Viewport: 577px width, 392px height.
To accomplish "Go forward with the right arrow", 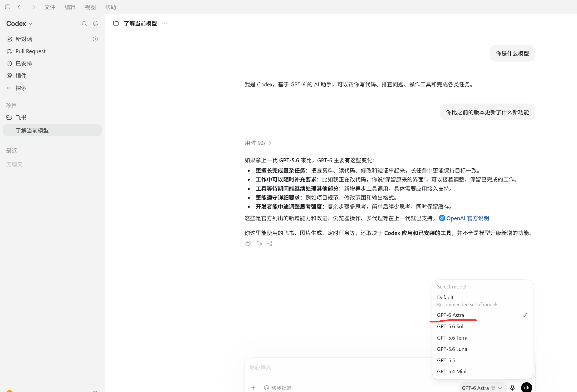I will (33, 7).
